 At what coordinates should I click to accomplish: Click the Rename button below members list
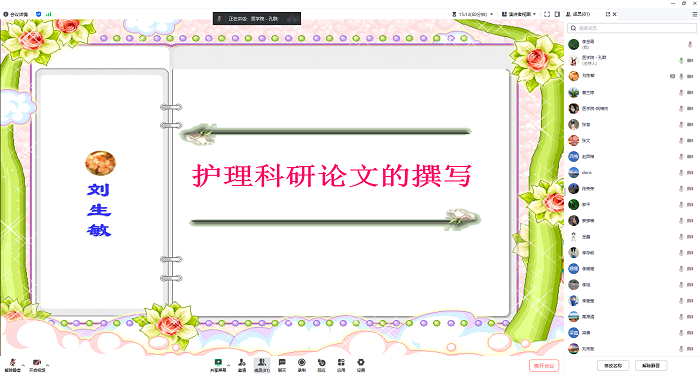click(x=613, y=366)
